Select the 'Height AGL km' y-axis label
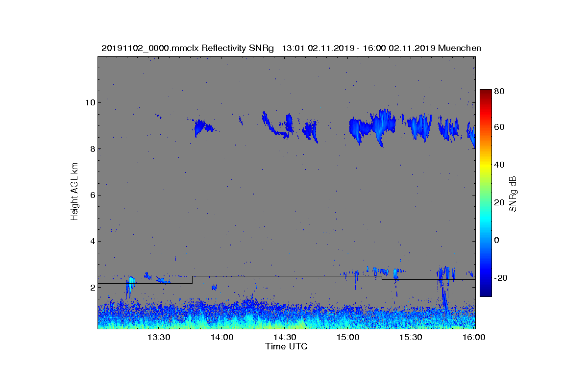Image resolution: width=588 pixels, height=392 pixels. (x=74, y=192)
